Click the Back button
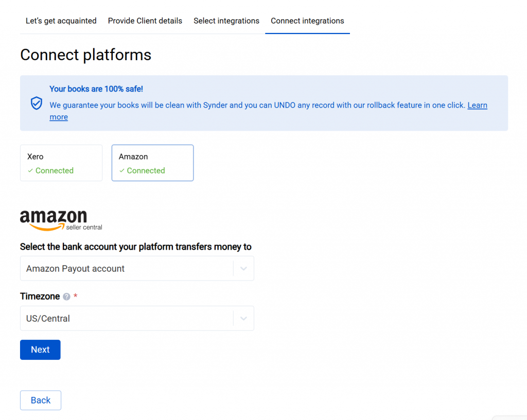Image resolution: width=527 pixels, height=420 pixels. [41, 400]
